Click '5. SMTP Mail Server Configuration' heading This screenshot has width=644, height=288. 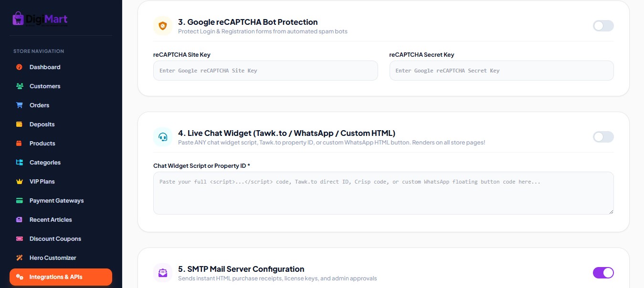click(241, 269)
